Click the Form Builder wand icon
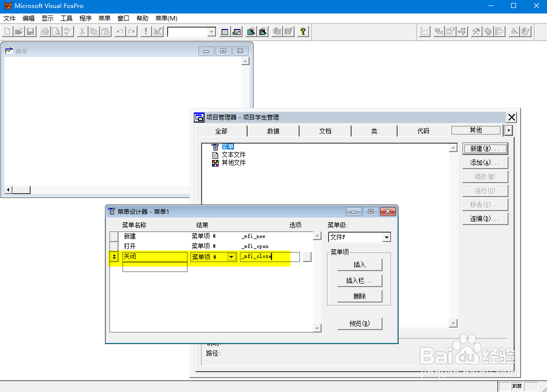 coord(514,31)
